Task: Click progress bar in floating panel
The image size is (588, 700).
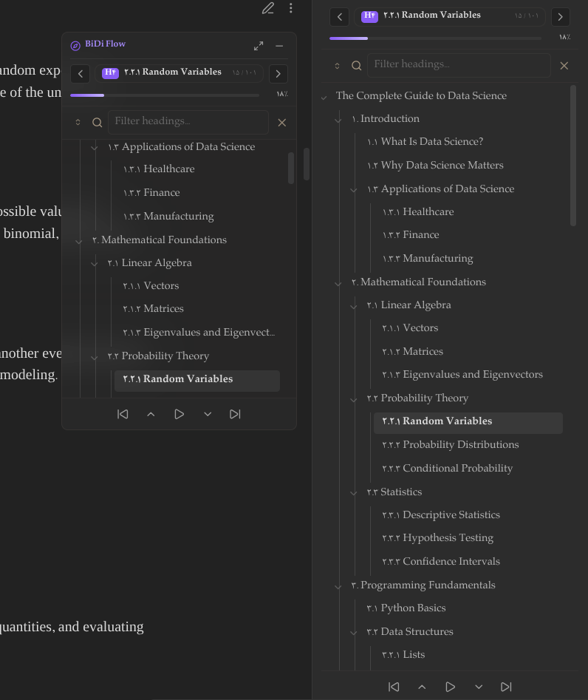Action: click(x=165, y=95)
